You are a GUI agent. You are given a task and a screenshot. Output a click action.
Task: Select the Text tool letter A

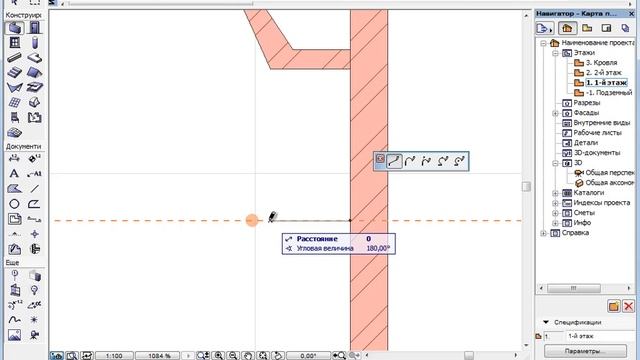(x=15, y=173)
